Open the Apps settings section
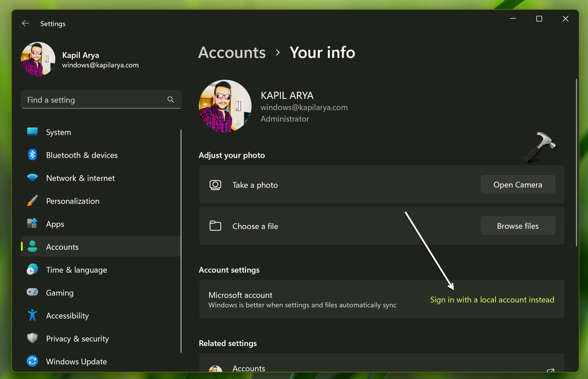Viewport: 588px width, 379px height. coord(55,224)
